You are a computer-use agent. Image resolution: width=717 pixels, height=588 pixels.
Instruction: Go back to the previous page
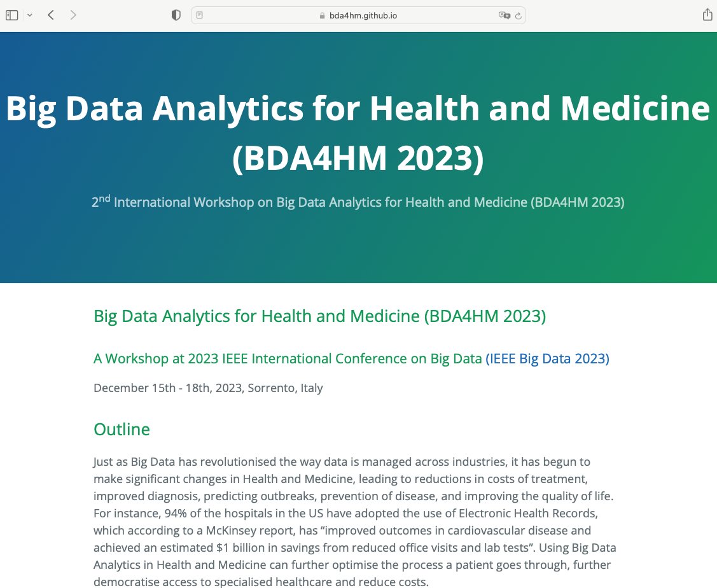click(50, 14)
